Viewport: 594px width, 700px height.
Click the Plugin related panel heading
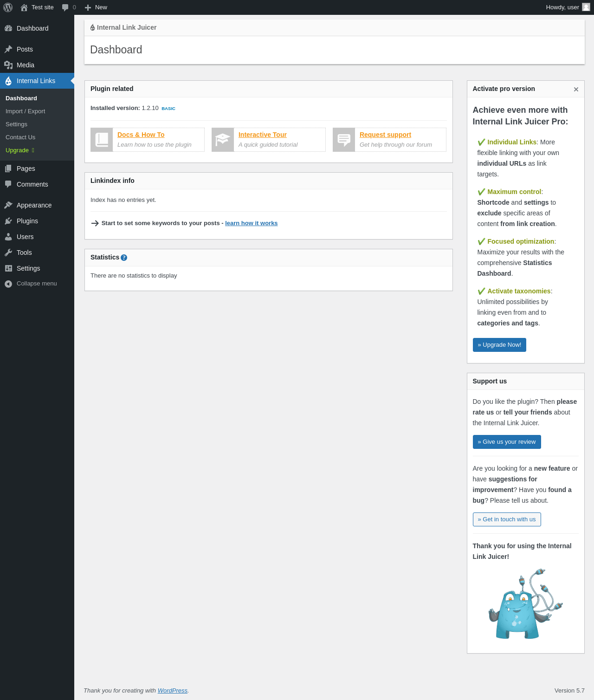(112, 89)
